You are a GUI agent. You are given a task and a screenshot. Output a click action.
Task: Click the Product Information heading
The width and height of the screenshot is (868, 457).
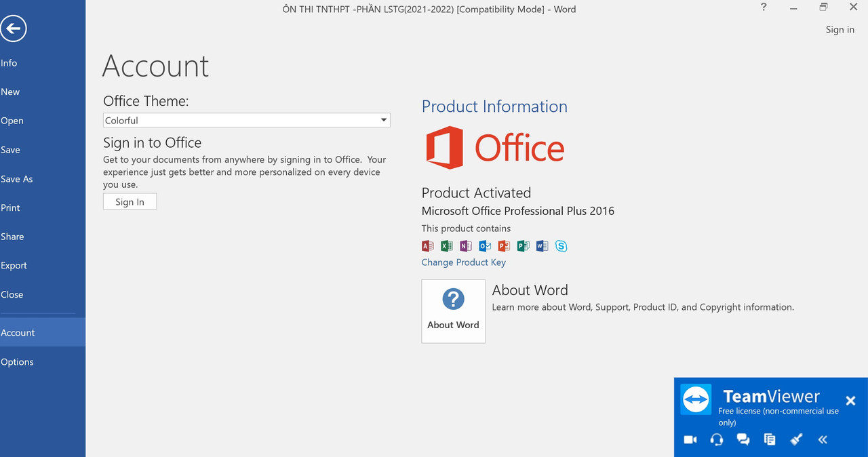click(494, 106)
